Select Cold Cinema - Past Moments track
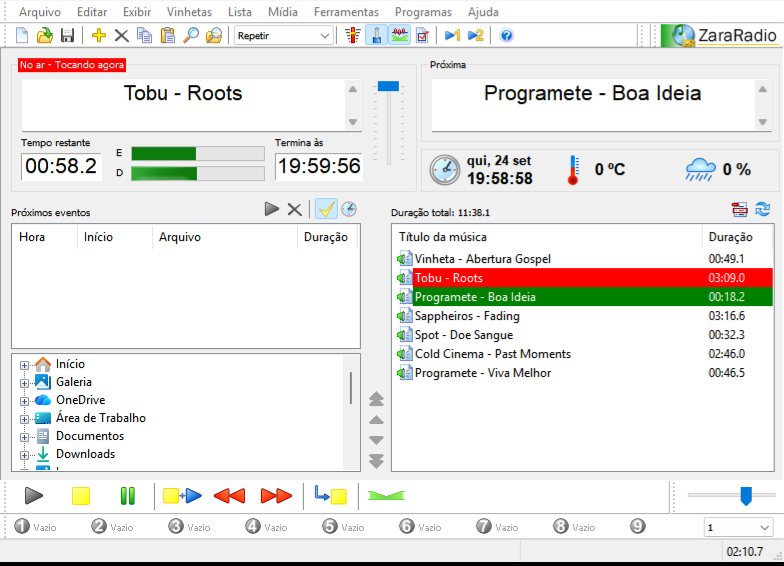The image size is (784, 566). (584, 354)
